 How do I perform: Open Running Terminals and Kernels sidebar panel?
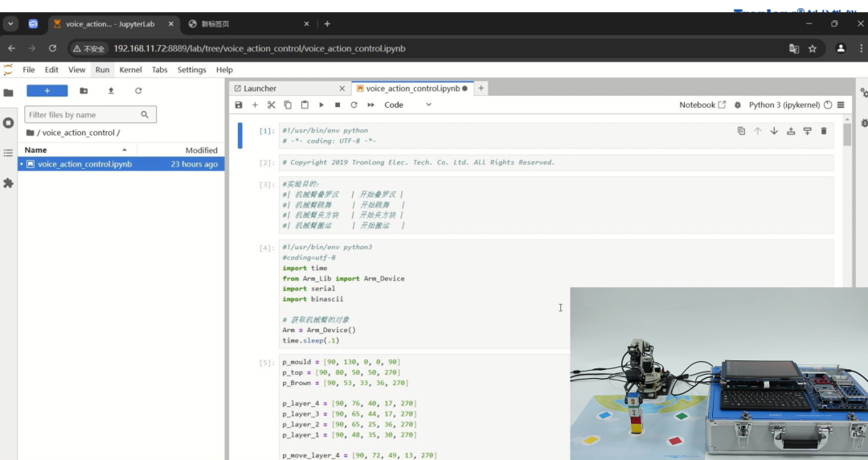9,123
